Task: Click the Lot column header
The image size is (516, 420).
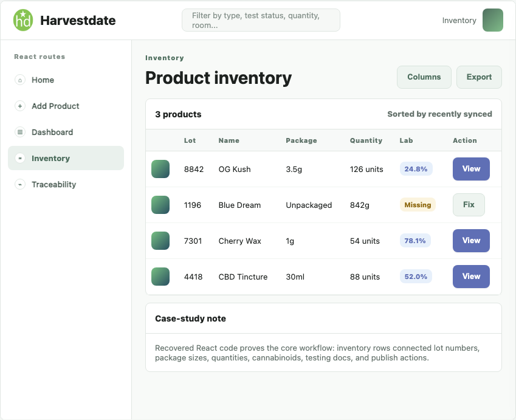Action: [190, 140]
